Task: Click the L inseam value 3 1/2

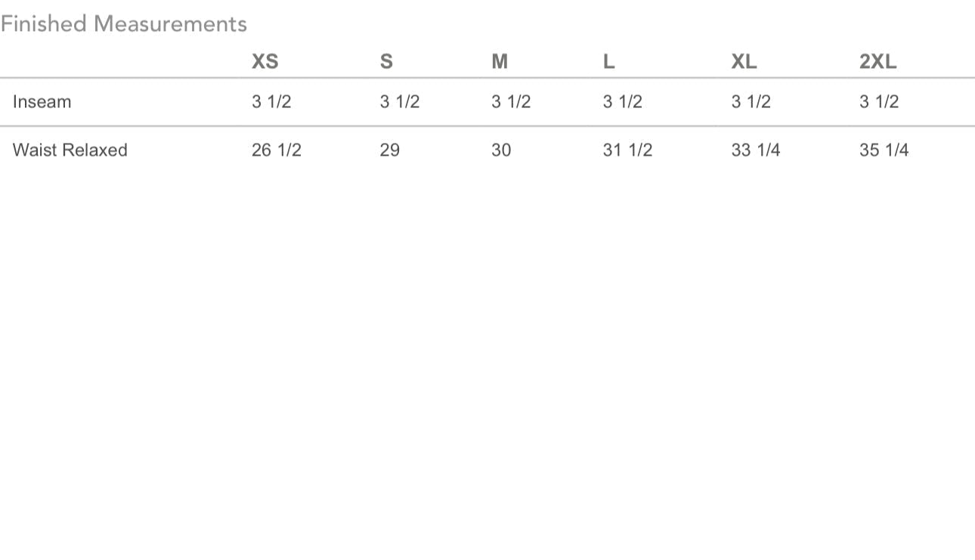Action: click(x=623, y=102)
